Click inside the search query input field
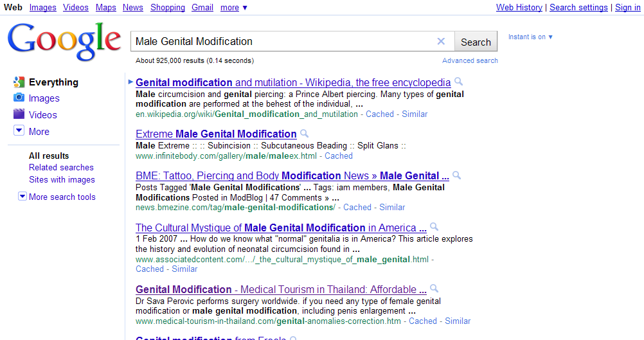 (x=283, y=42)
